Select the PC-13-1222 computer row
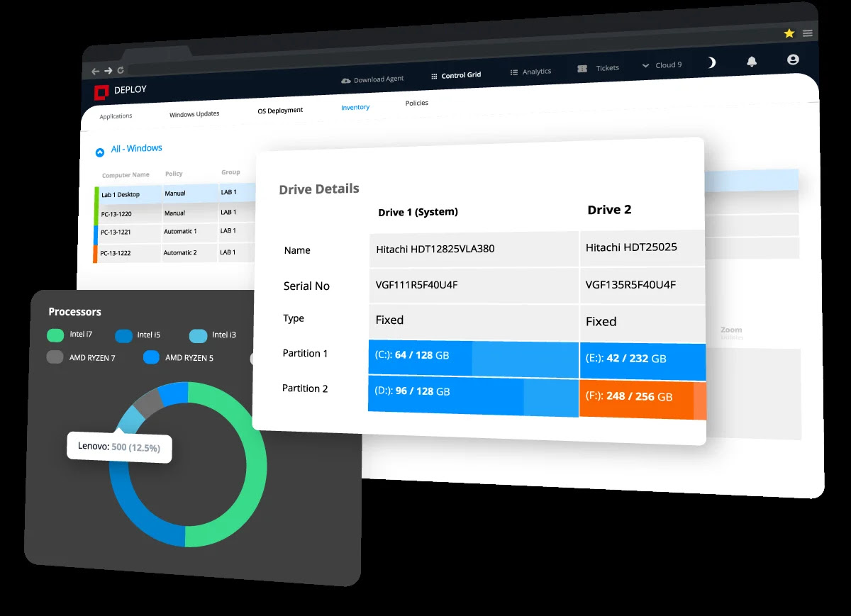This screenshot has width=851, height=616. [175, 253]
